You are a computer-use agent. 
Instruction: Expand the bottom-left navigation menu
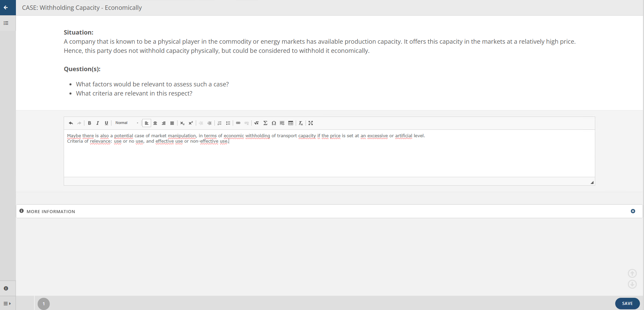(x=7, y=304)
